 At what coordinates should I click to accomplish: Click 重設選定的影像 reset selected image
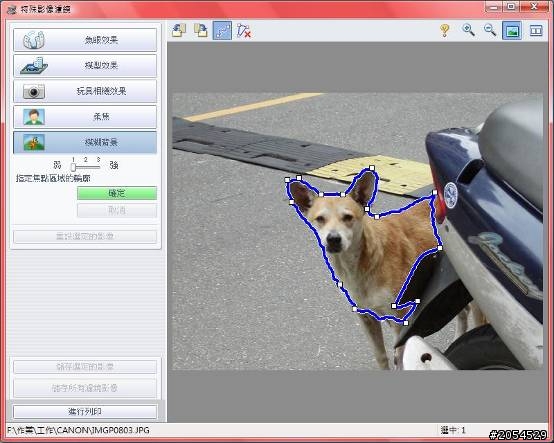pyautogui.click(x=85, y=236)
